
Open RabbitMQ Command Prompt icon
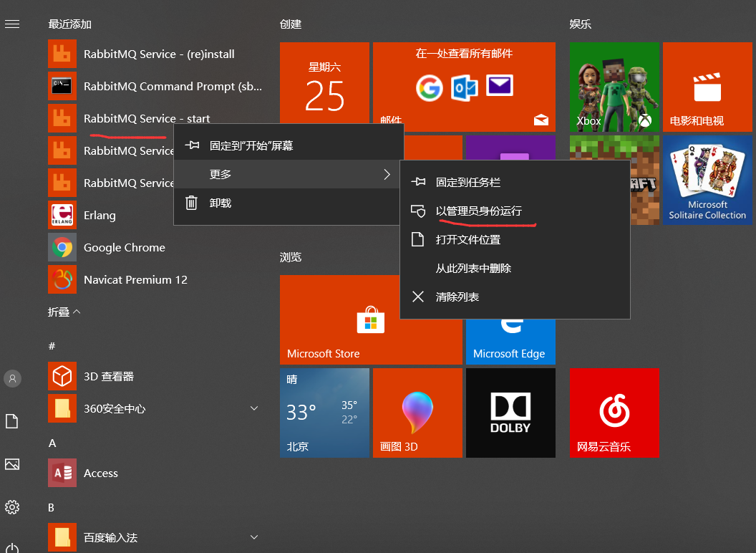(x=62, y=86)
